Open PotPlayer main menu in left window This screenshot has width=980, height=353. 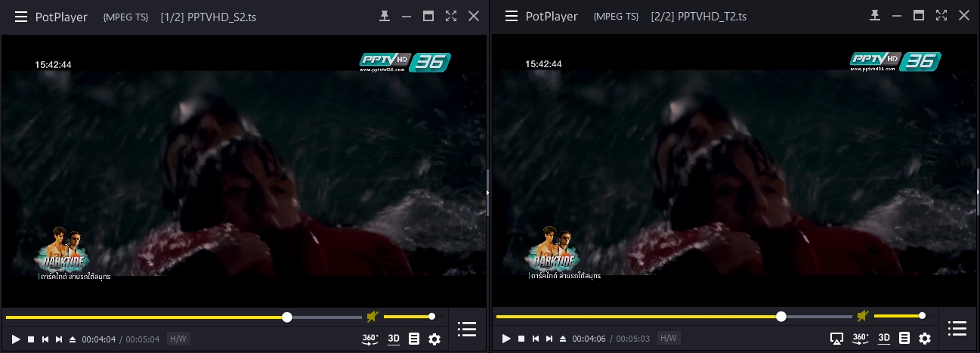point(21,17)
